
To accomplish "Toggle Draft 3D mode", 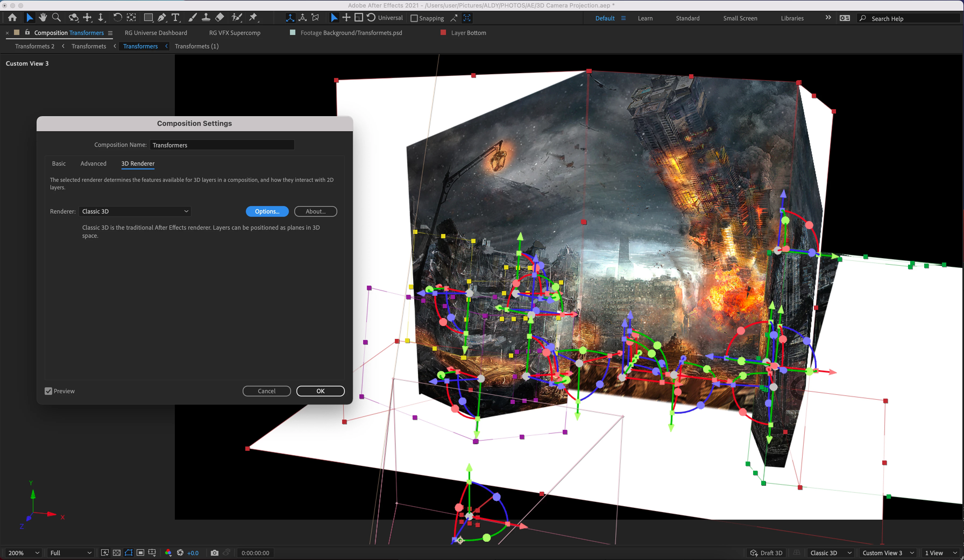I will click(766, 553).
